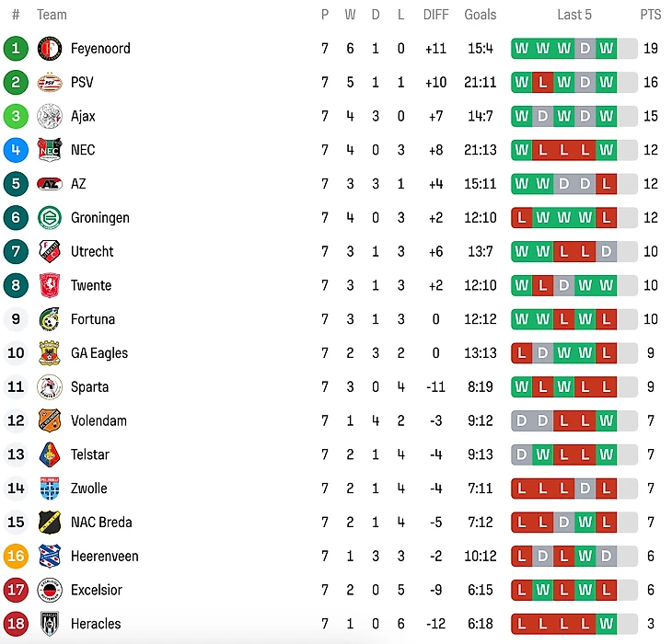Open the GA Eagles team link

click(x=99, y=353)
